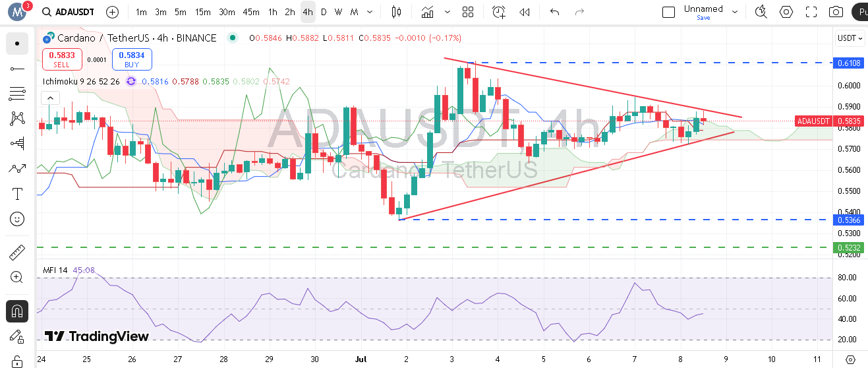Switch to the monthly M timeframe
This screenshot has width=868, height=368.
coord(354,12)
